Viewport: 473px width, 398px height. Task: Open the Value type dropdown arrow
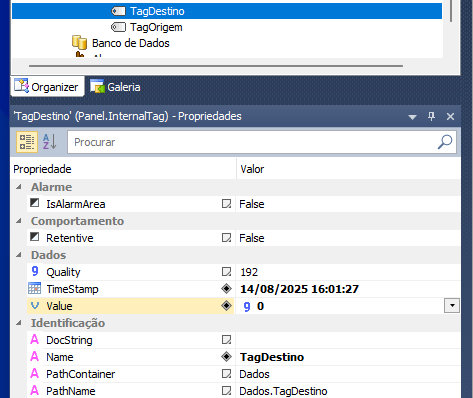(452, 305)
